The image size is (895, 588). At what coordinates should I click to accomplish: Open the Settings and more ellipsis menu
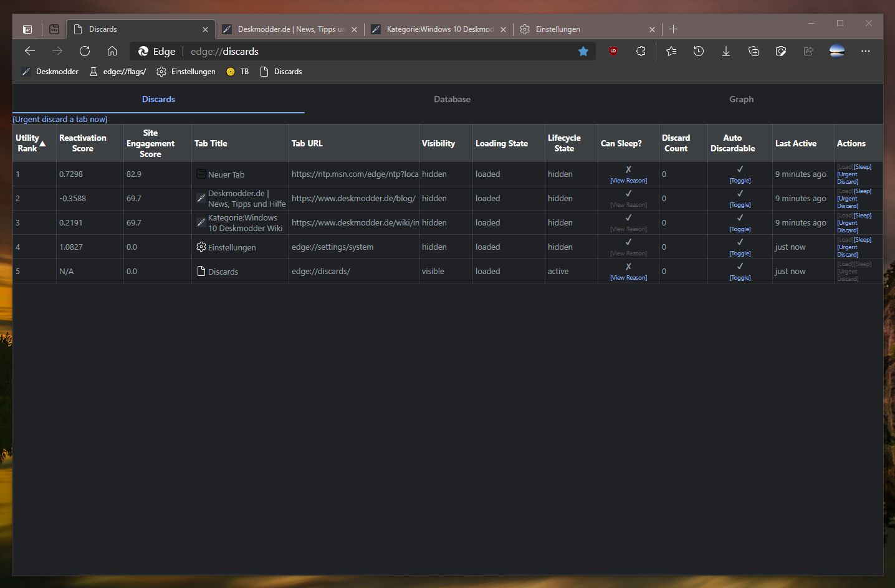click(866, 51)
